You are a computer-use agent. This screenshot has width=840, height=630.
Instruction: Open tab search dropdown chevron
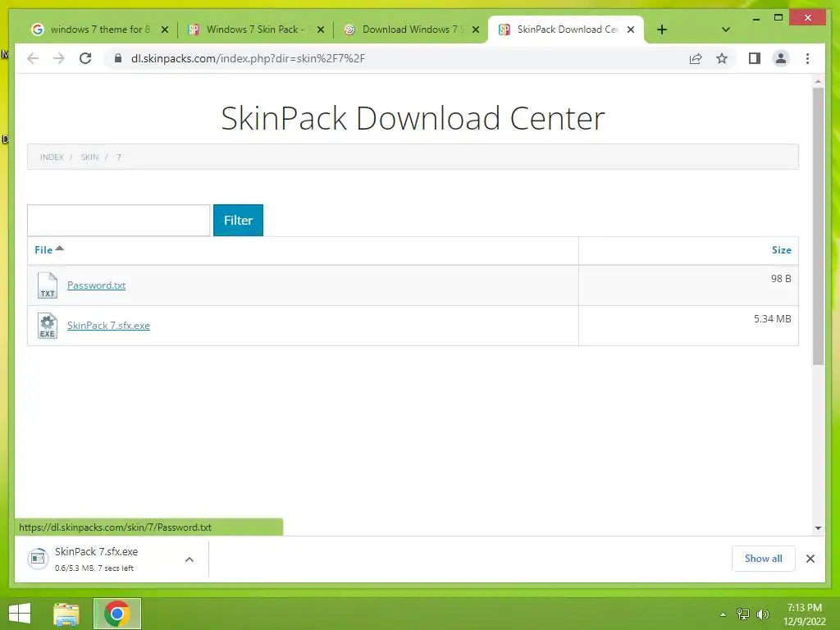pos(725,30)
